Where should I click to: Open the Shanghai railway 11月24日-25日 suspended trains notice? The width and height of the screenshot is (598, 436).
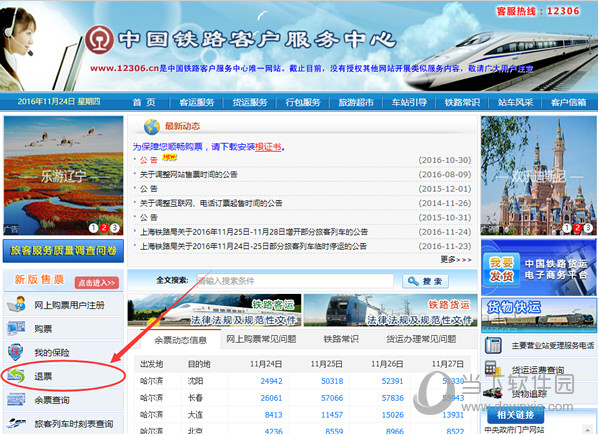click(x=253, y=246)
